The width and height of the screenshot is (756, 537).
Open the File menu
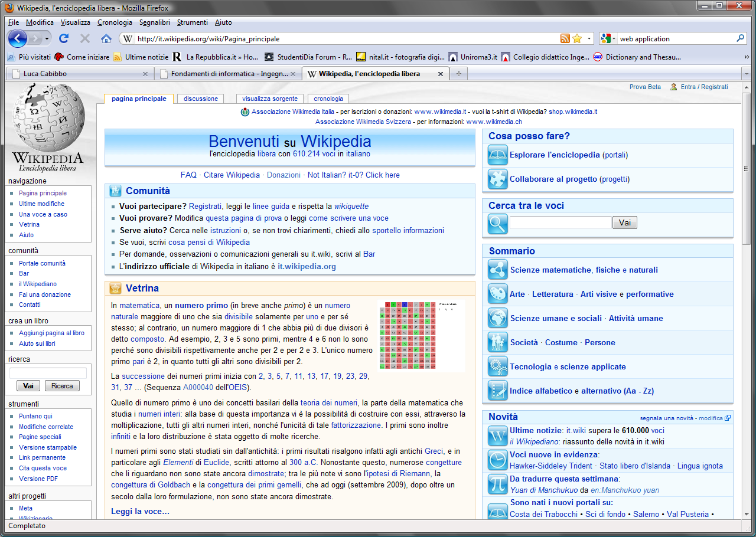14,22
